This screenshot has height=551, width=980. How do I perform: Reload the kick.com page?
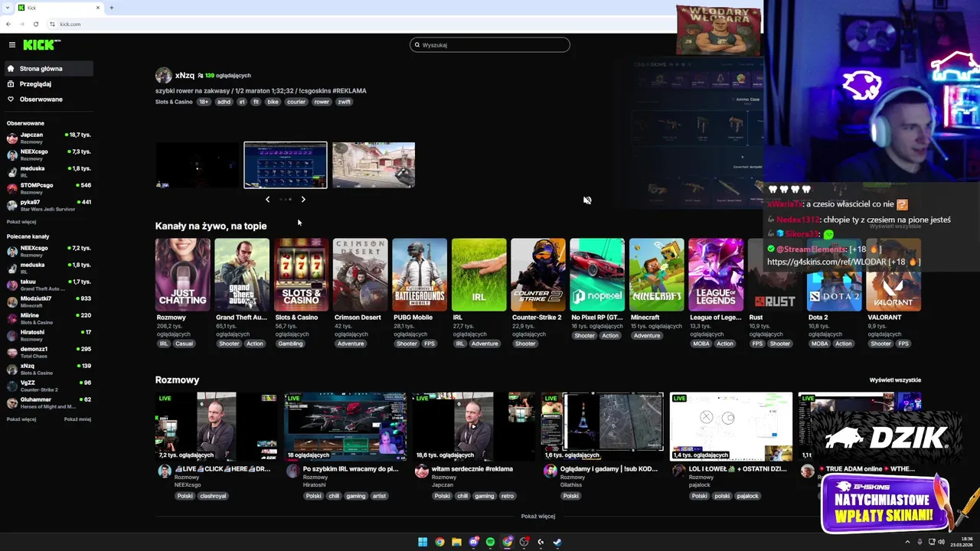coord(36,24)
